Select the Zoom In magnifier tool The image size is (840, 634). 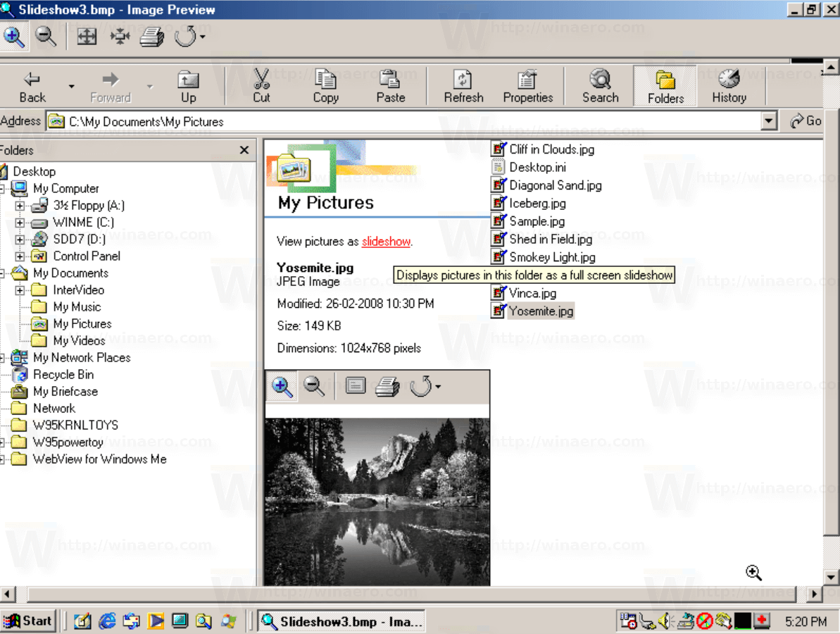pyautogui.click(x=15, y=36)
